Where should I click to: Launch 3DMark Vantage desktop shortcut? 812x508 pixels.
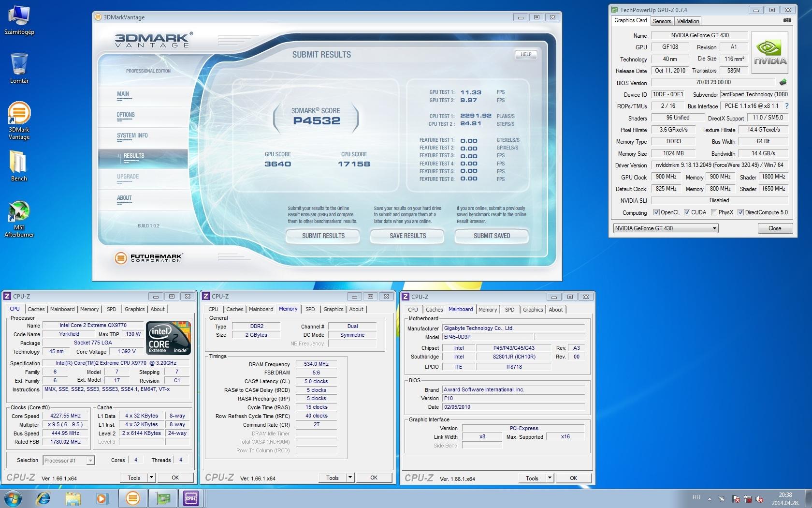pos(19,121)
